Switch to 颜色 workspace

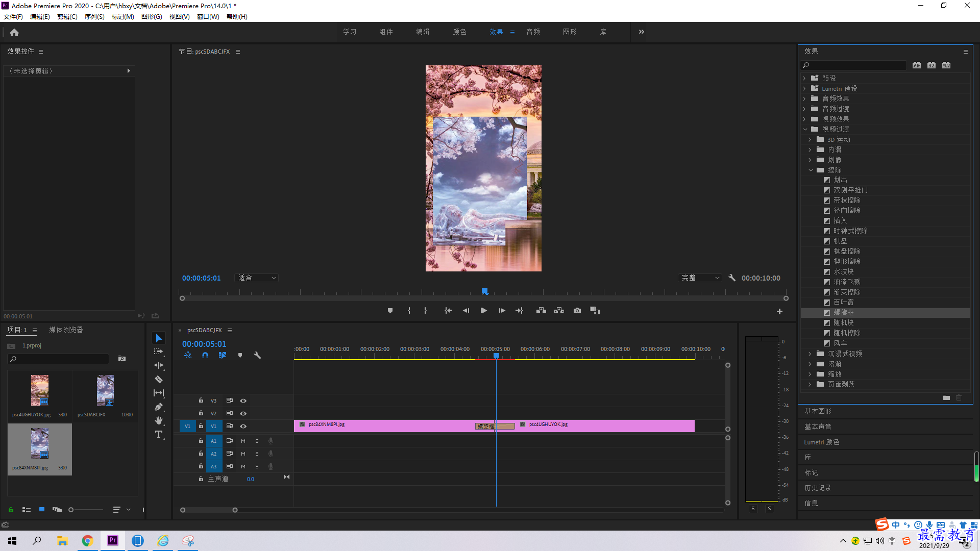[459, 32]
